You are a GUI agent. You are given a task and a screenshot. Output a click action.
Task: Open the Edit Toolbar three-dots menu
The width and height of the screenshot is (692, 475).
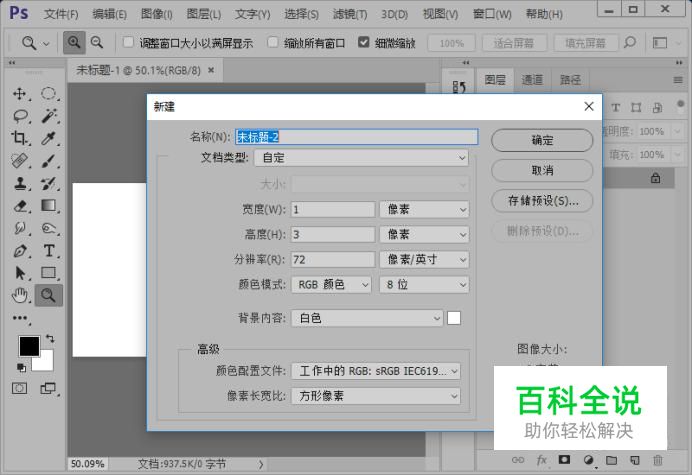click(19, 318)
